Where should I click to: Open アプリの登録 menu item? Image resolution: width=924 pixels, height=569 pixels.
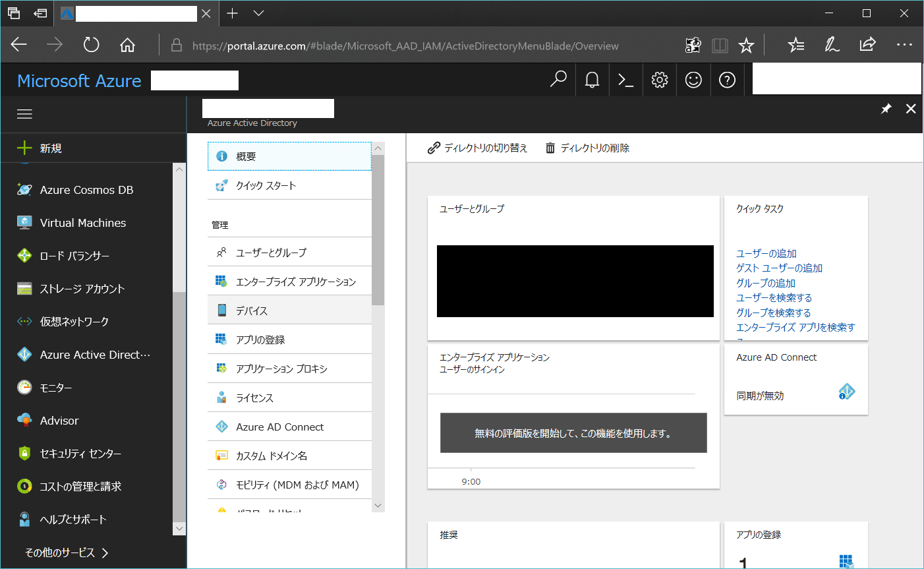coord(289,340)
